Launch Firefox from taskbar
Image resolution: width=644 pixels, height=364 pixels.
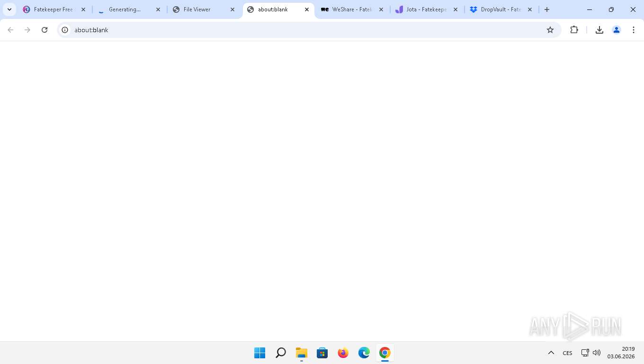coord(343,353)
